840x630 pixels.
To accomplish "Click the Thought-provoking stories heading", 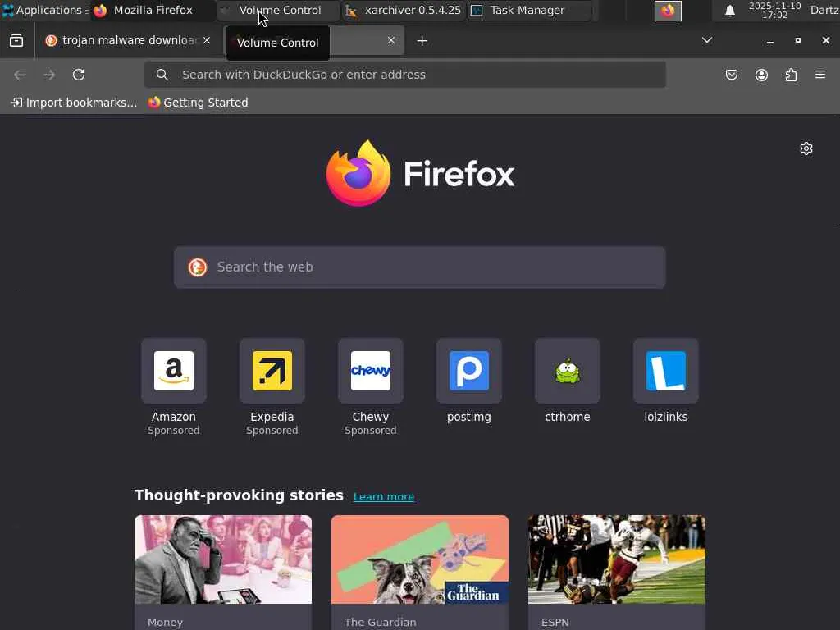I will (239, 495).
